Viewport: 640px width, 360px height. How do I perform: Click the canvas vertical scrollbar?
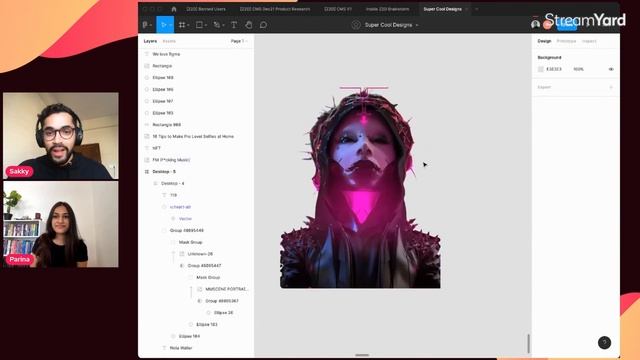(529, 343)
